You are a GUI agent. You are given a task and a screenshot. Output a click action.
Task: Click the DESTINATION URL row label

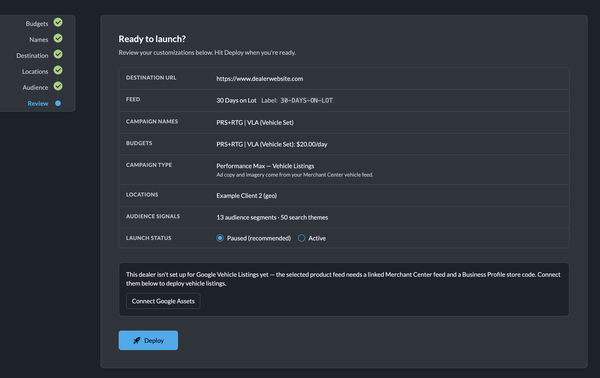click(151, 78)
